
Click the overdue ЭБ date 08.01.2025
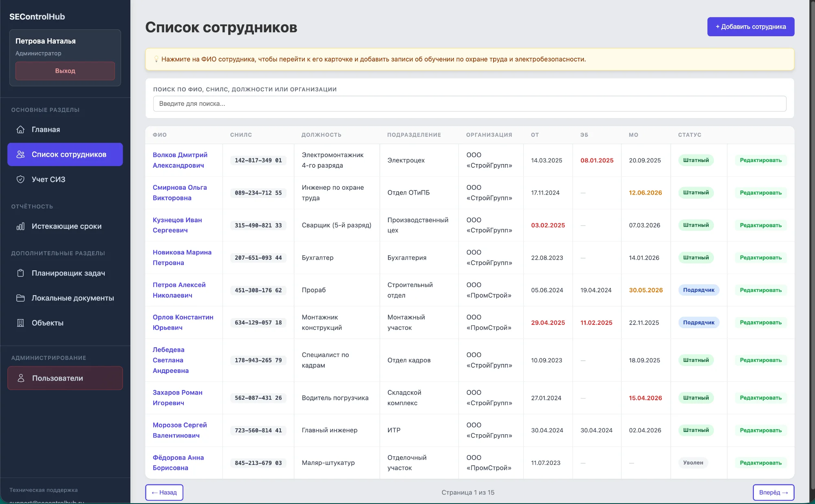597,160
